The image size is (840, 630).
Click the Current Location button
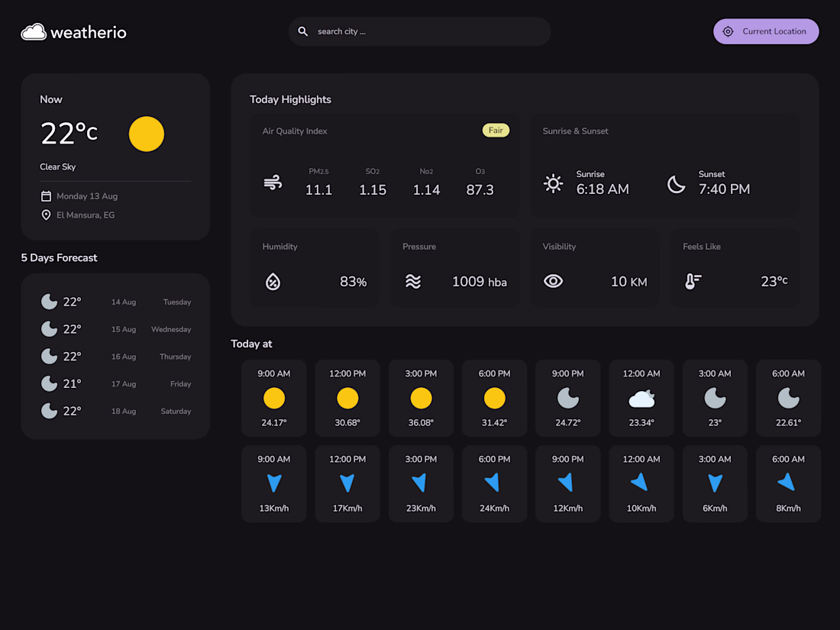click(765, 31)
